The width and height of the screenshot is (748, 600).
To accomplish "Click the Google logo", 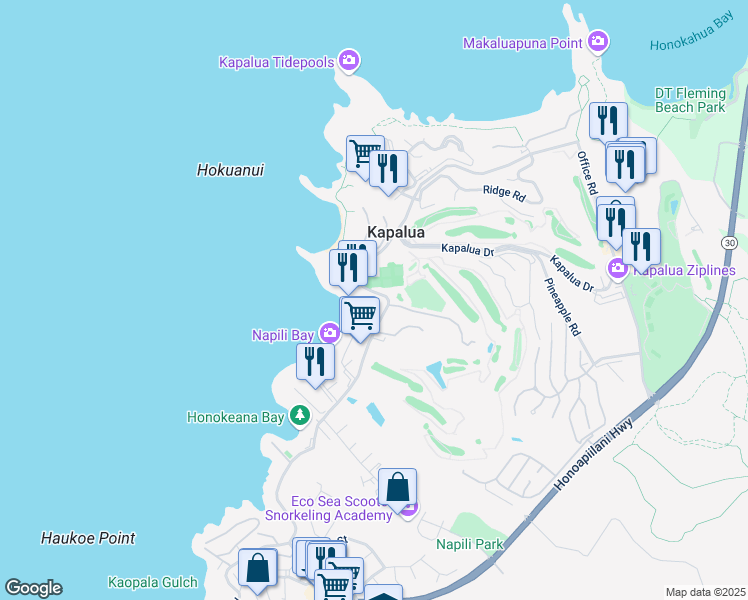I will 34,588.
